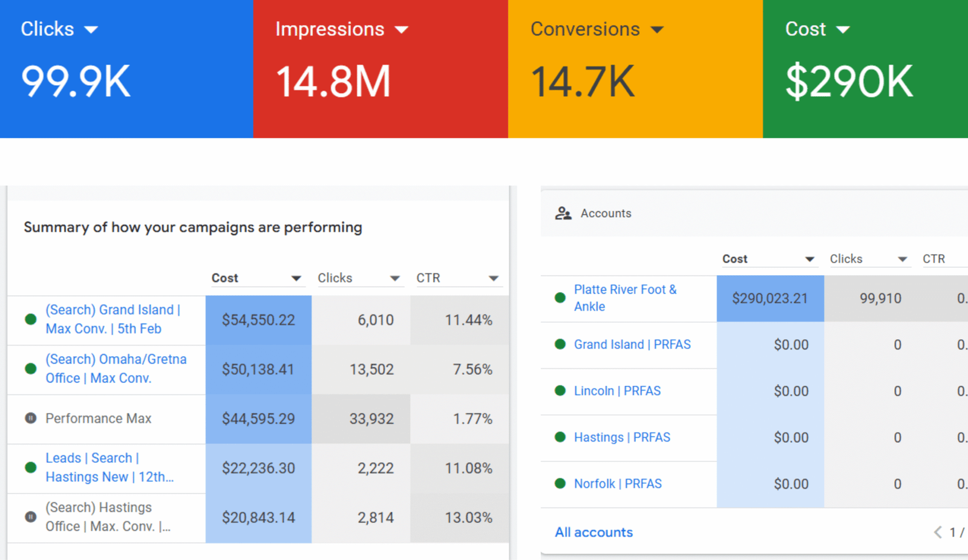
Task: Click green status dot next to Norfolk account
Action: (x=560, y=484)
